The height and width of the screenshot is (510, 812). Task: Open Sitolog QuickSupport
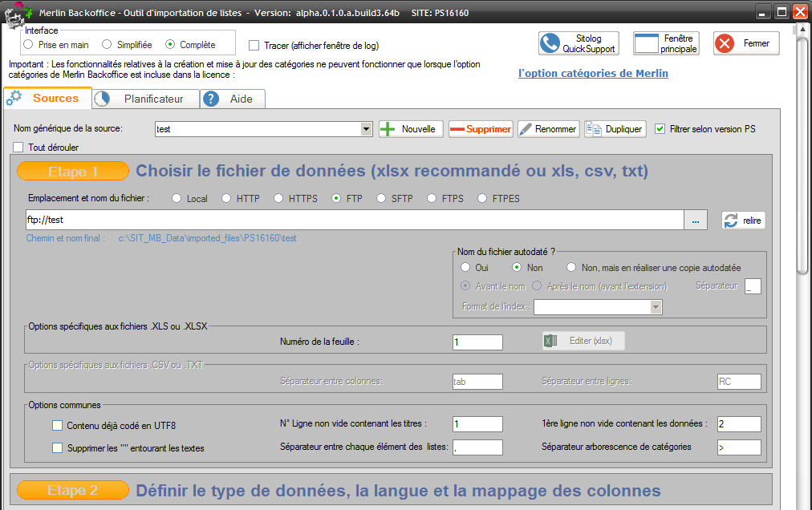(579, 43)
